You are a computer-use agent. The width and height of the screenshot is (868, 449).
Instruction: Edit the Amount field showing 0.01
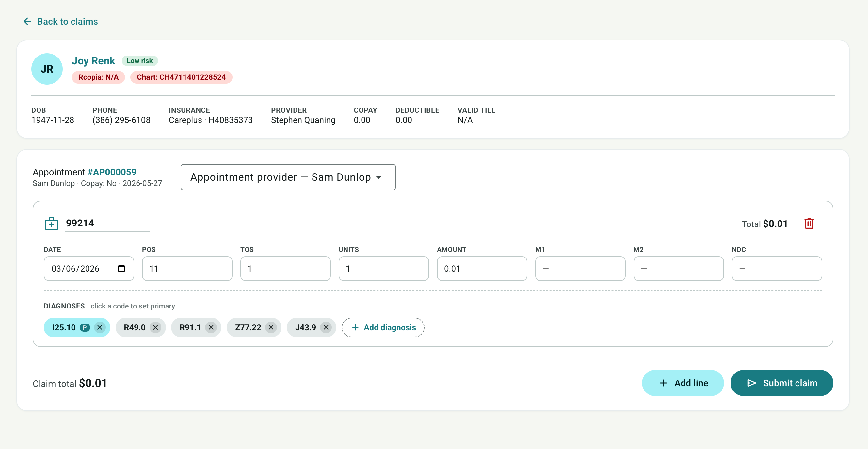point(482,268)
